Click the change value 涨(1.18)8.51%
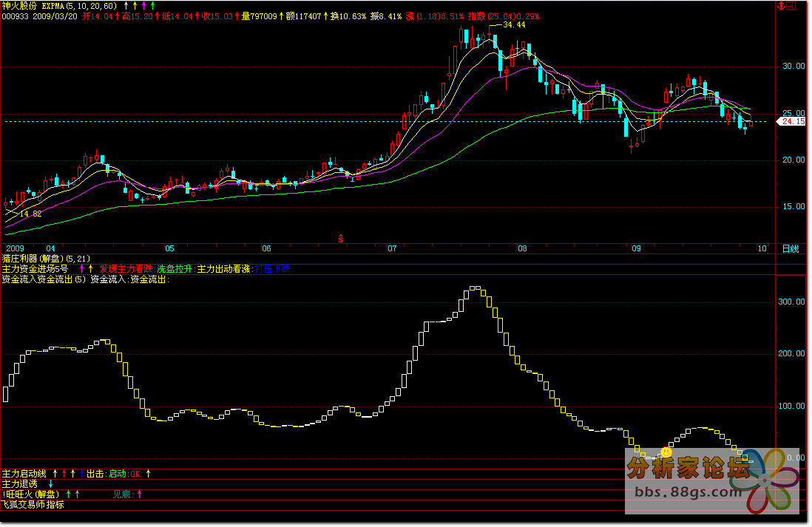Image resolution: width=812 pixels, height=527 pixels. pos(435,16)
